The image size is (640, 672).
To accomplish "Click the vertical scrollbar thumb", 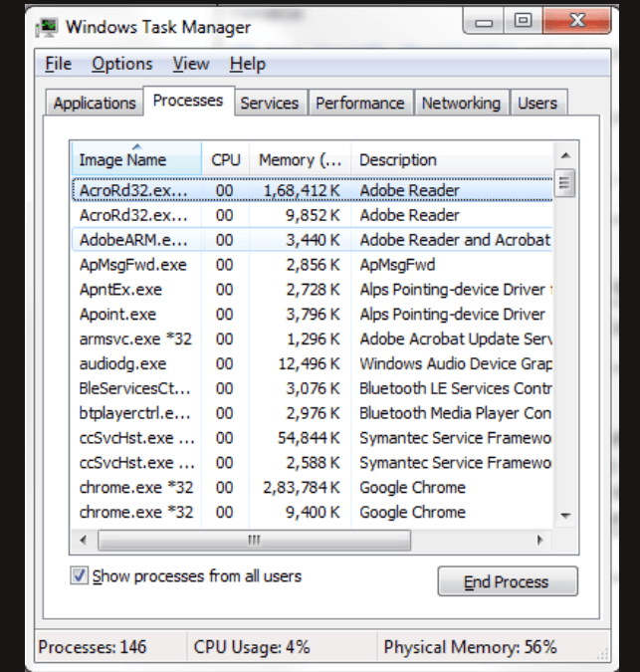I will tap(564, 183).
